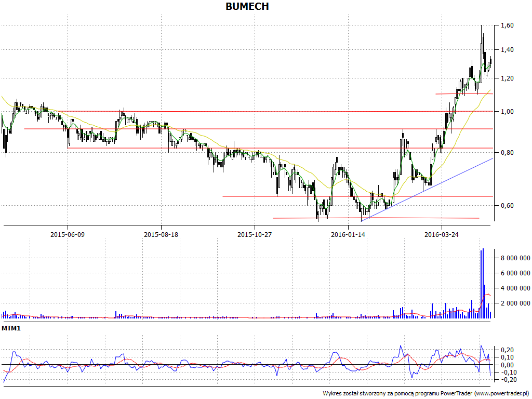Click the -0,20 momentum axis label
The image size is (532, 399).
click(x=508, y=380)
